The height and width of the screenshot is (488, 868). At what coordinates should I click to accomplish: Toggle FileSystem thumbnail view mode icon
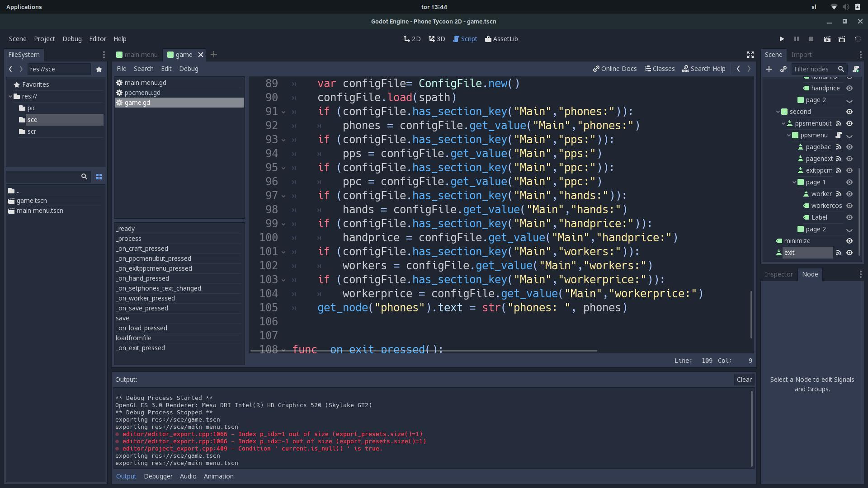click(99, 177)
